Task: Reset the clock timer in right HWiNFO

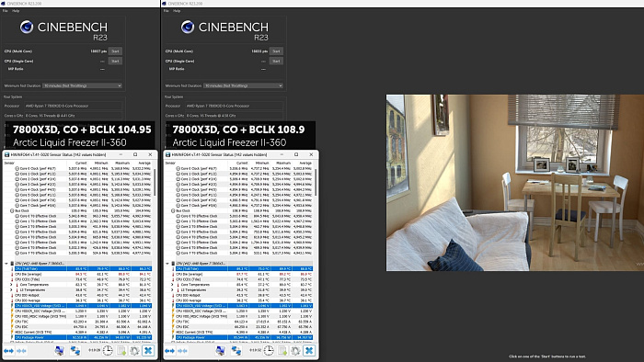Action: pos(269,351)
